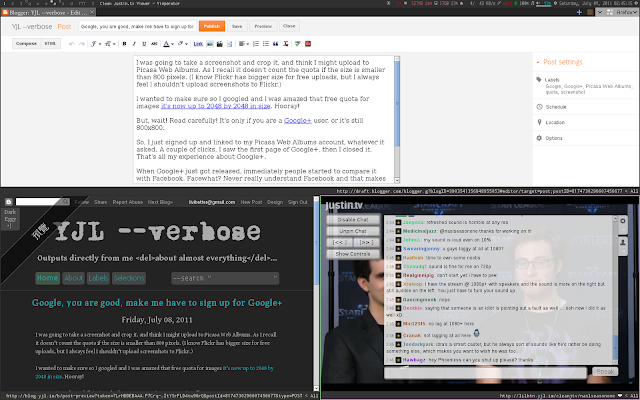Expand Labels in Post settings

551,80
